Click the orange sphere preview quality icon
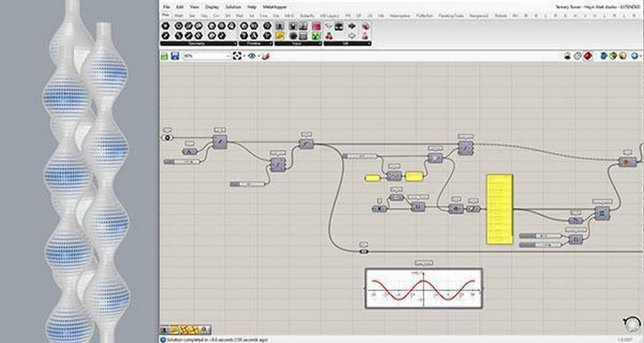Image resolution: width=644 pixels, height=343 pixels. coord(622,55)
